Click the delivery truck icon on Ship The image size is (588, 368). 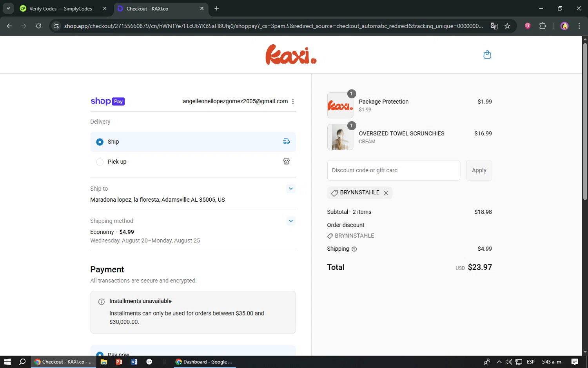pos(287,142)
